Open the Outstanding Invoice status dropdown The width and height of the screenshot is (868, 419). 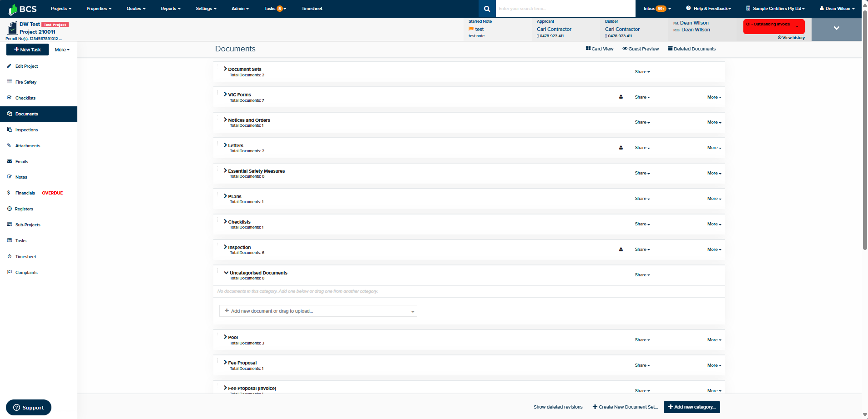coord(774,26)
